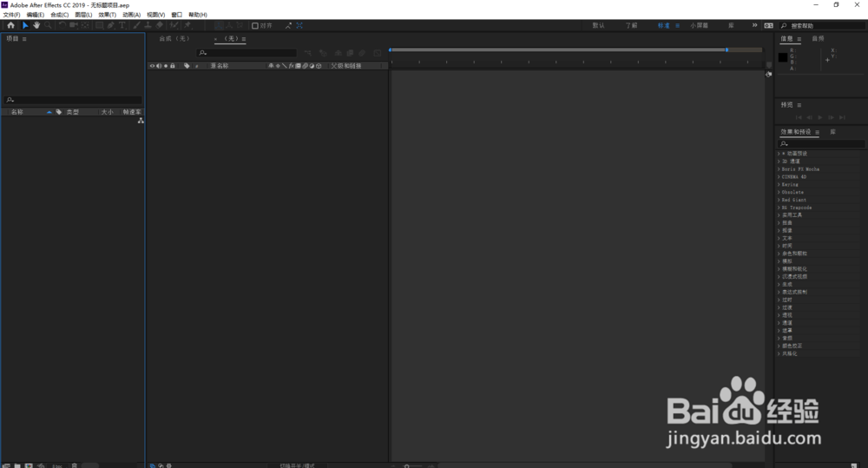The height and width of the screenshot is (468, 868).
Task: Click the Composition Mini-Flowchart icon in timeline
Action: (308, 53)
